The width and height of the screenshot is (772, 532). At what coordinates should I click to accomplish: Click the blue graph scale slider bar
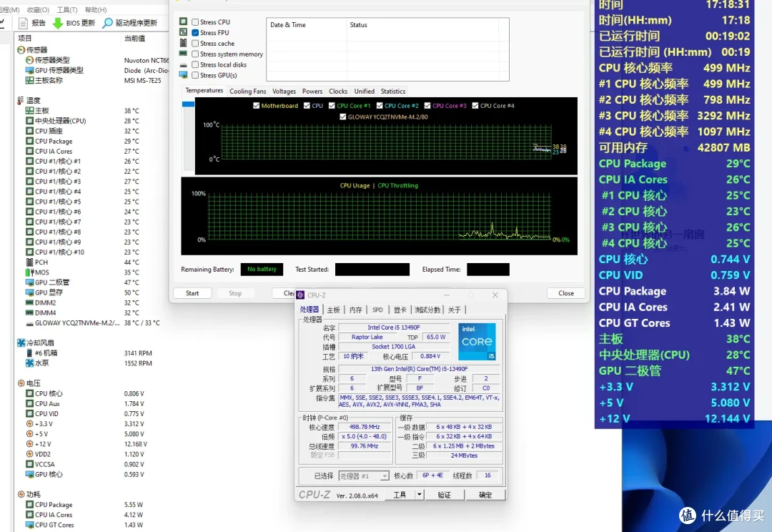tap(188, 104)
